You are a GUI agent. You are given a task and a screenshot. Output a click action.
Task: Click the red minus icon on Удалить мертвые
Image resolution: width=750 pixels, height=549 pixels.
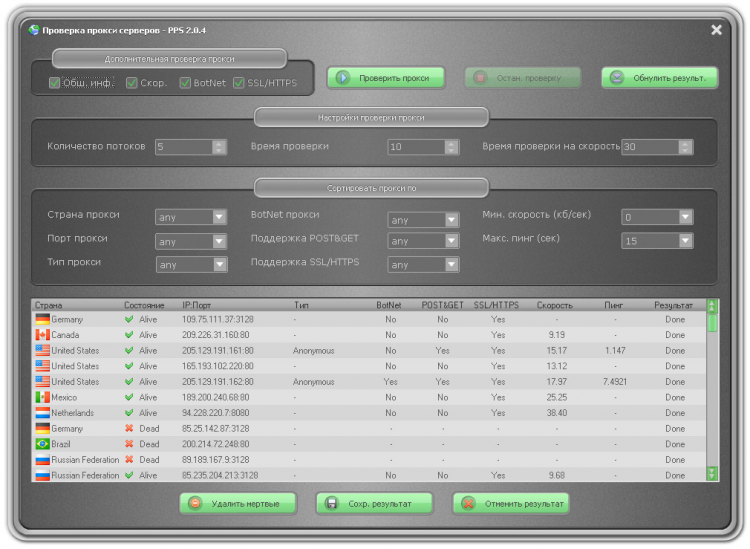[195, 503]
